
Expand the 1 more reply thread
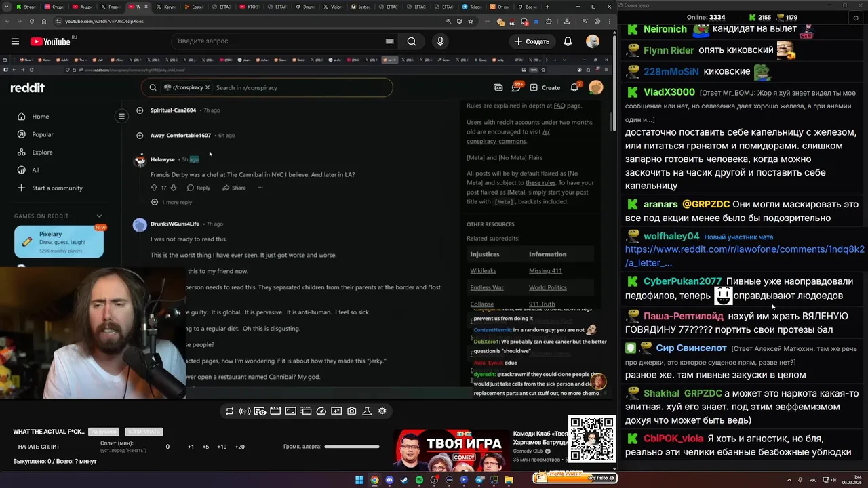click(x=172, y=202)
